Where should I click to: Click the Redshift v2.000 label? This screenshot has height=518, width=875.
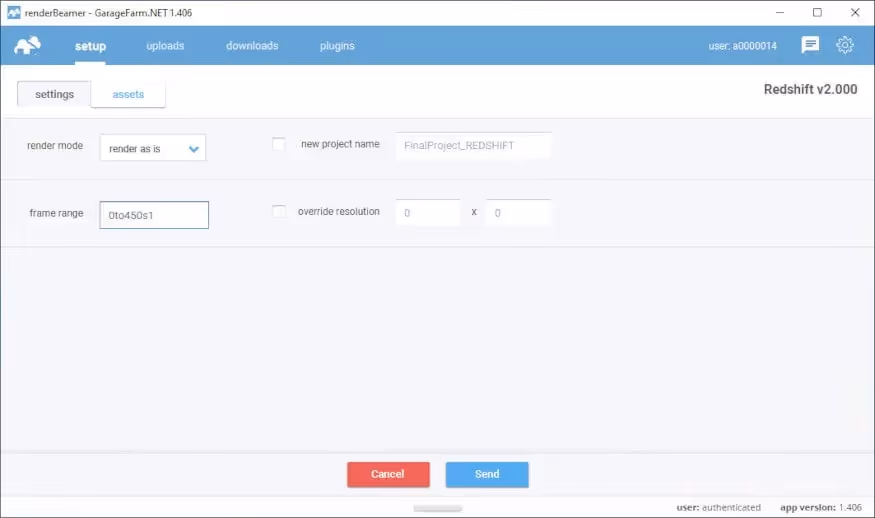pos(810,89)
